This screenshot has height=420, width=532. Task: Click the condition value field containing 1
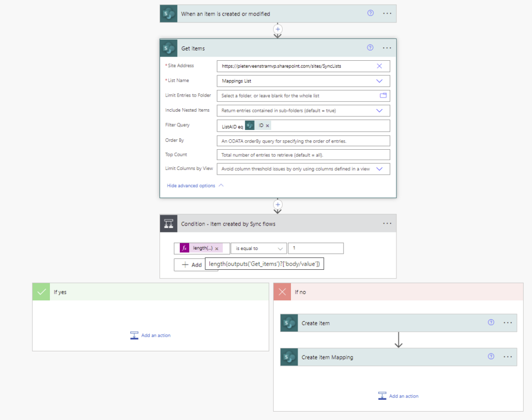click(316, 248)
